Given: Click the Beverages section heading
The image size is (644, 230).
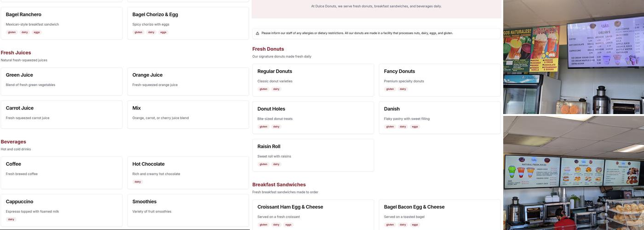Looking at the screenshot, I should coord(13,142).
